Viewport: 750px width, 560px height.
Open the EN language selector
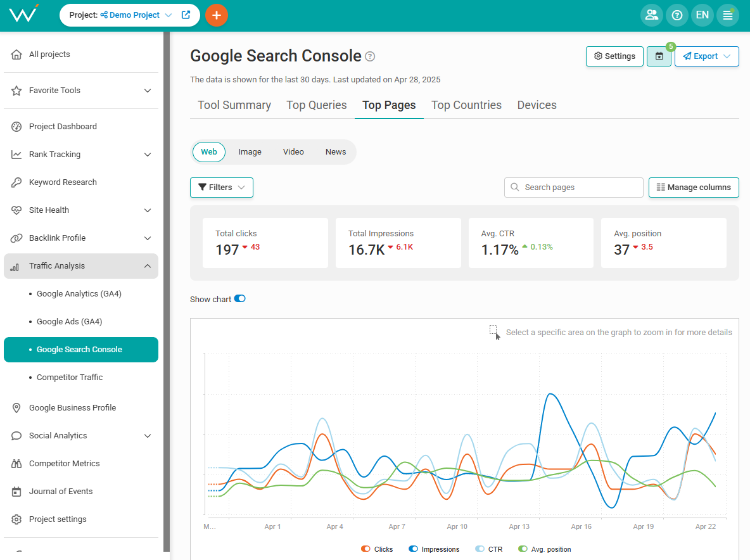pyautogui.click(x=702, y=15)
